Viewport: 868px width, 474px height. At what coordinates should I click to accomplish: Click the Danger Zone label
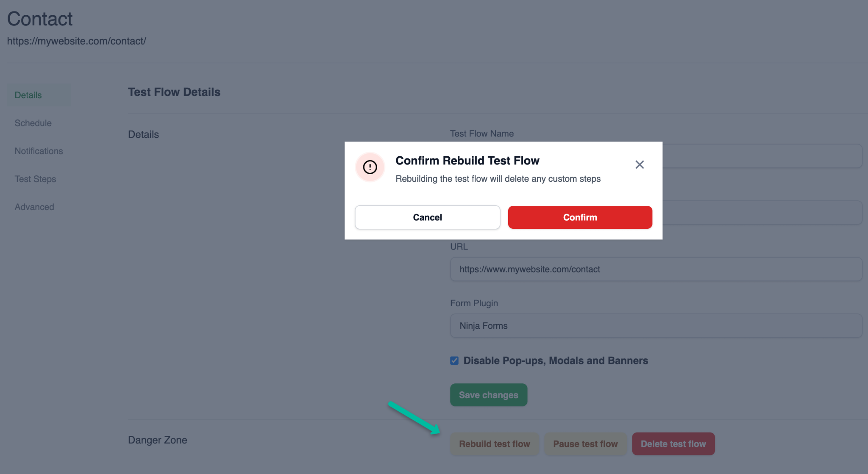(x=157, y=440)
